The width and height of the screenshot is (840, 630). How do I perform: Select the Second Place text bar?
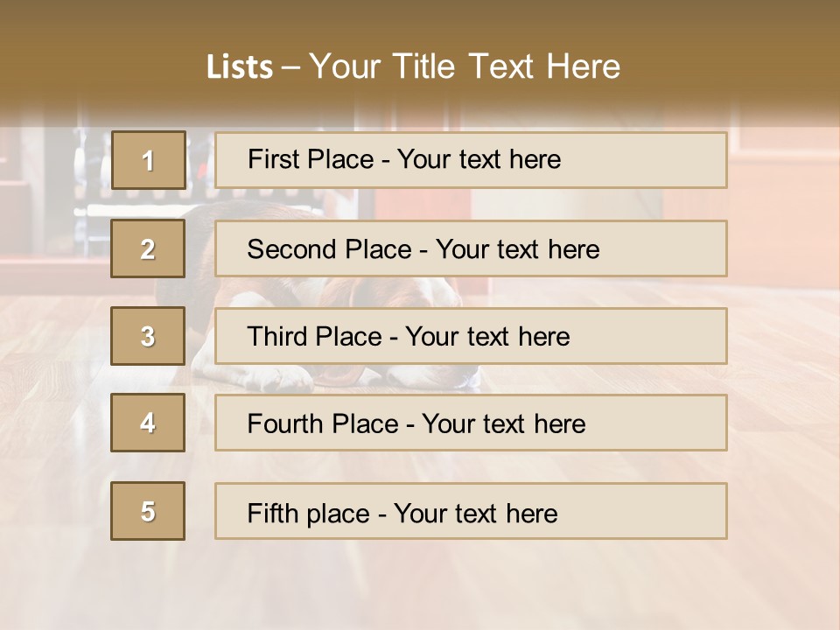point(471,248)
